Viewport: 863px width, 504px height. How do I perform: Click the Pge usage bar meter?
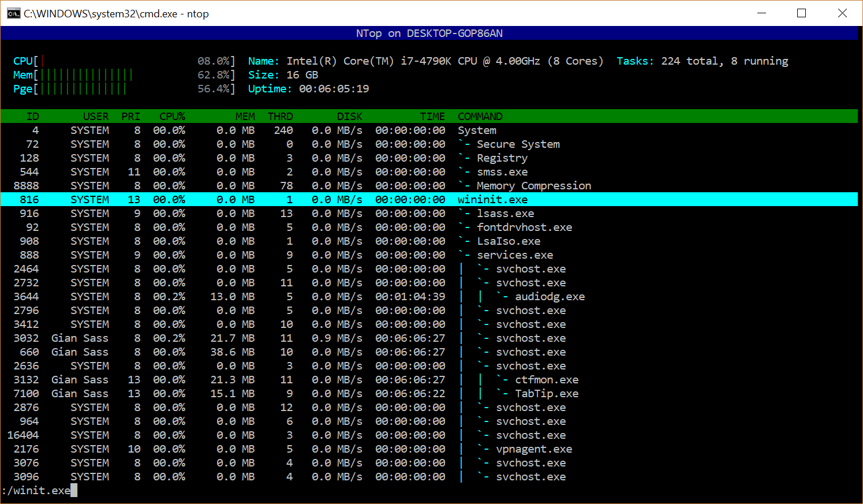[84, 89]
